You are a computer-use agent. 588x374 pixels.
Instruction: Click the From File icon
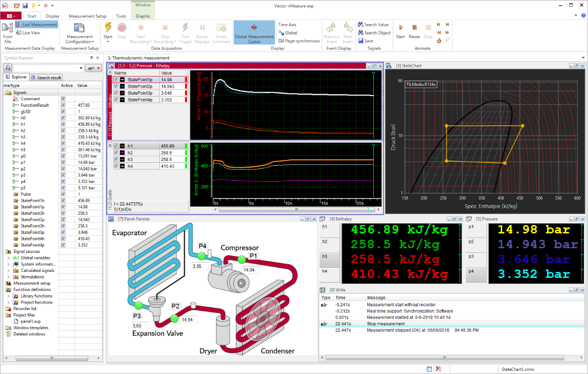click(x=7, y=28)
